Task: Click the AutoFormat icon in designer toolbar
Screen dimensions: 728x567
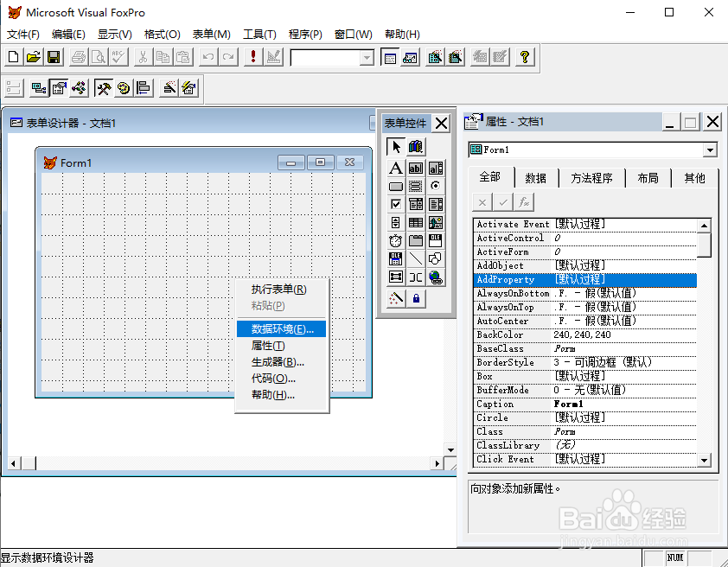Action: 189,87
